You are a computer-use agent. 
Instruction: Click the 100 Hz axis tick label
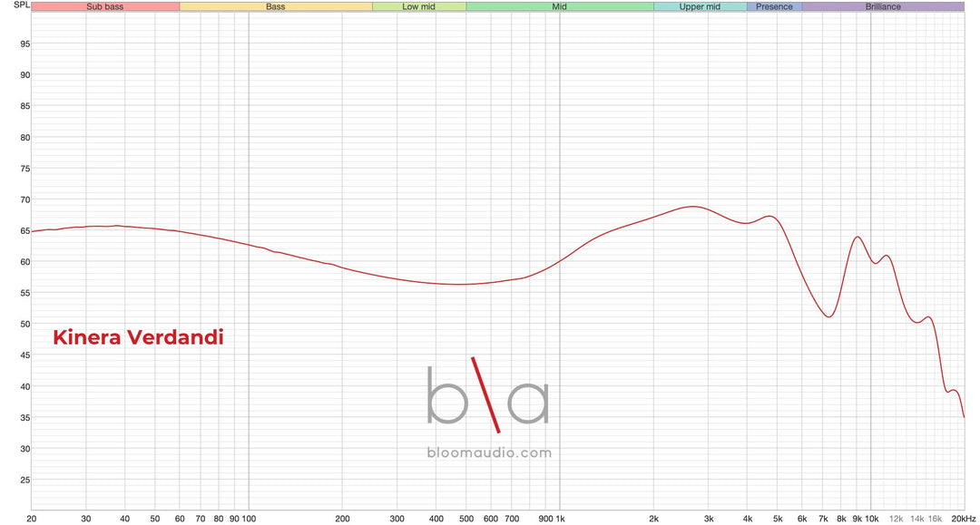(x=249, y=518)
